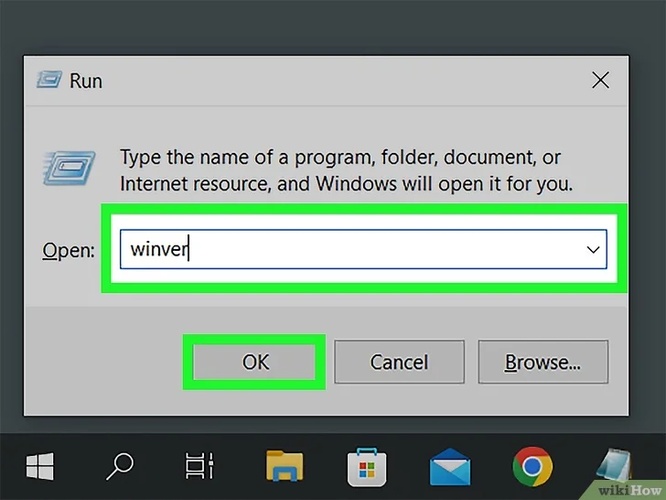This screenshot has width=666, height=500.
Task: Launch Google Chrome from taskbar
Action: pyautogui.click(x=533, y=466)
